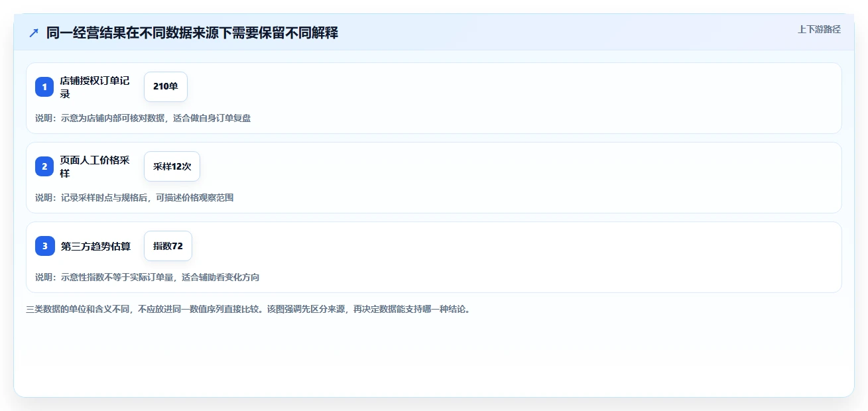The height and width of the screenshot is (411, 868).
Task: Click the title 同一经营结果在不同数据来源下需要保留不同解释
Action: click(192, 32)
